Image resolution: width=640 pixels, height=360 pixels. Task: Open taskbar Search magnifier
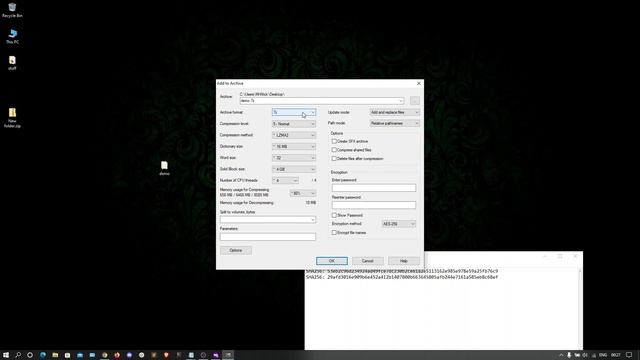18,355
